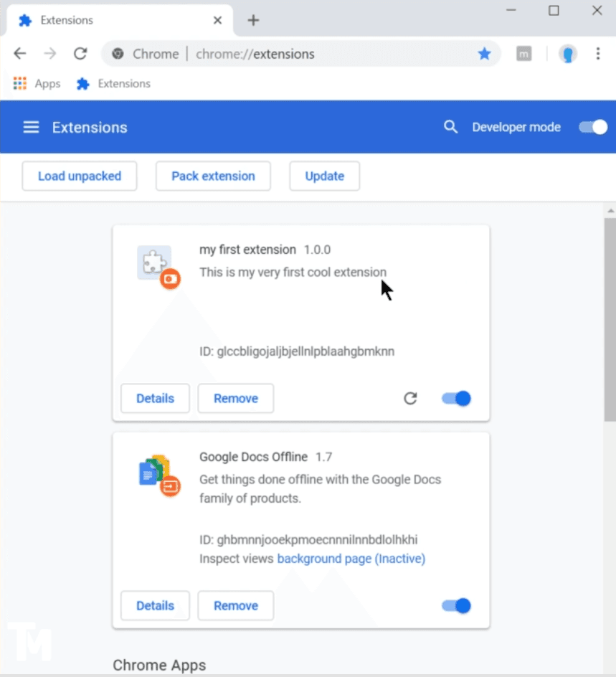Open the Extensions hamburger menu

[31, 128]
